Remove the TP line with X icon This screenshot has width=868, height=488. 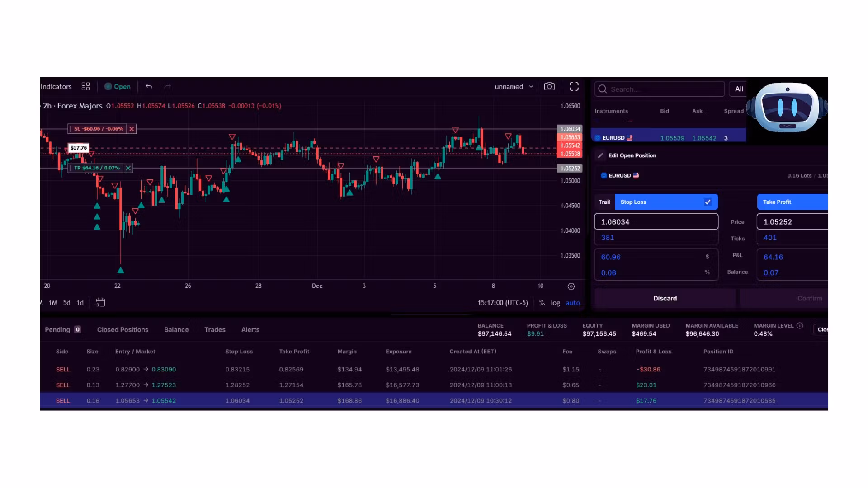128,168
